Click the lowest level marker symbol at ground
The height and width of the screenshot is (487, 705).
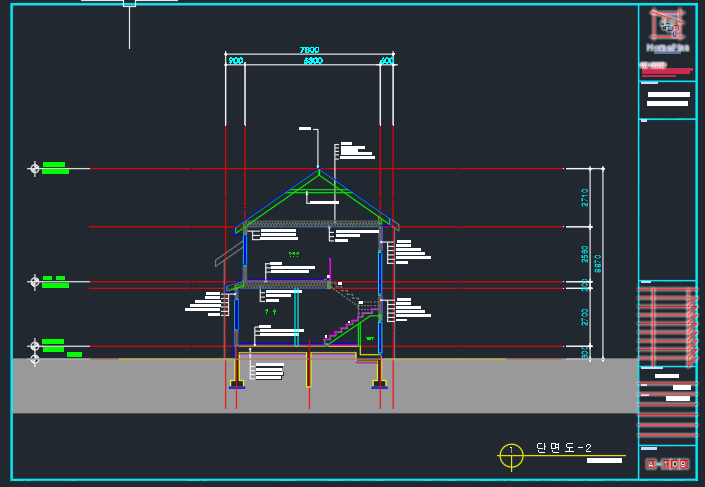click(x=35, y=357)
